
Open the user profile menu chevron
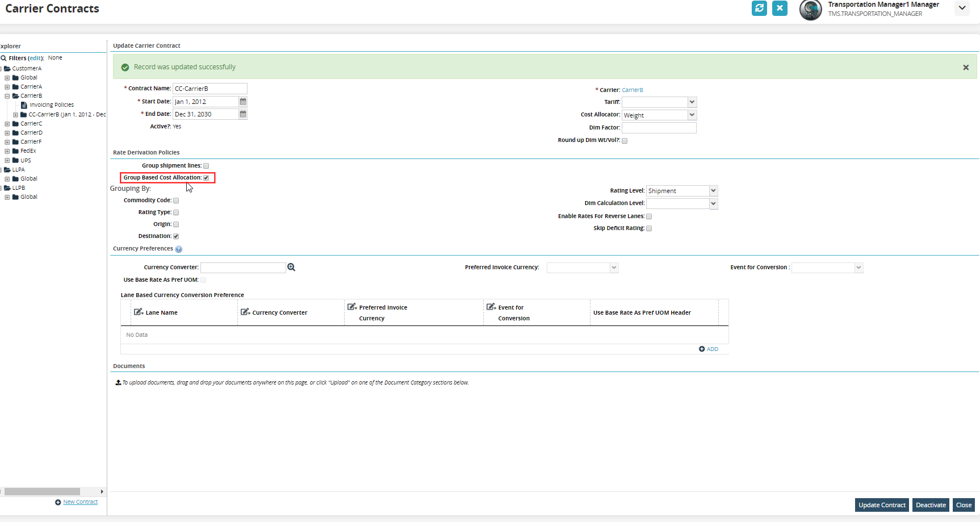[x=962, y=8]
